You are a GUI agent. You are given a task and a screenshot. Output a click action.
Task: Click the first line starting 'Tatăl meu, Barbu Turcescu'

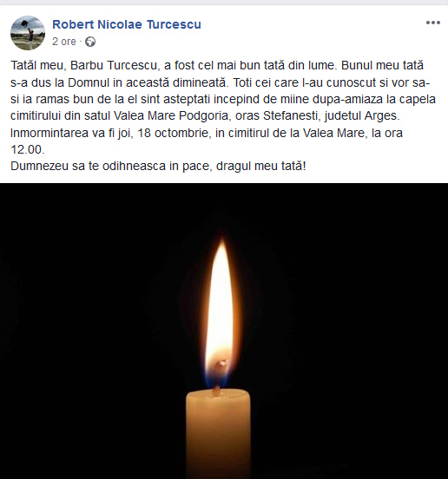pyautogui.click(x=217, y=65)
